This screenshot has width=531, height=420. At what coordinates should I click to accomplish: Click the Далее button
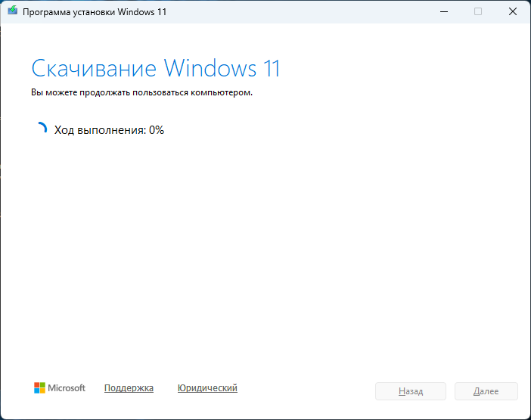[486, 391]
